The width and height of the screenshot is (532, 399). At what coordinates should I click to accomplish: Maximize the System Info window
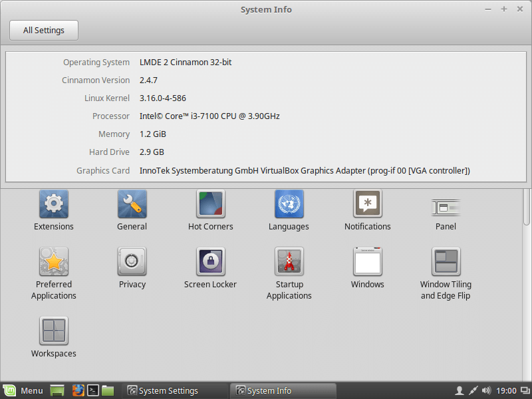click(x=504, y=9)
